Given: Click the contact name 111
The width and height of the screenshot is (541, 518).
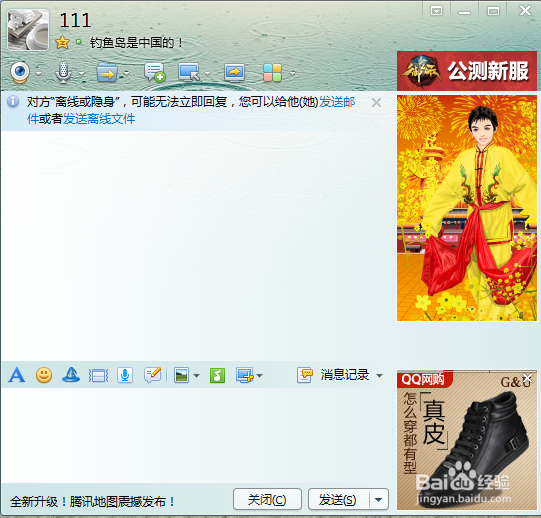Looking at the screenshot, I should coord(75,20).
